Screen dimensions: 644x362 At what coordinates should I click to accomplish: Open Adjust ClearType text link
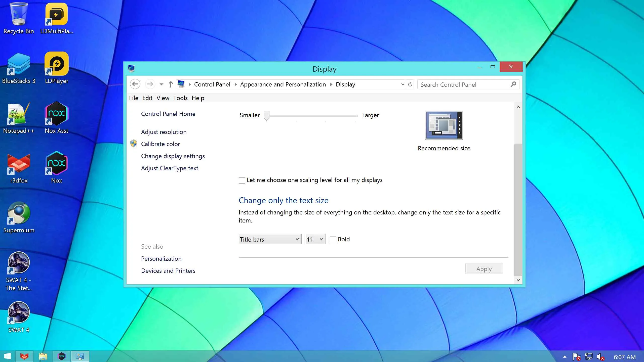pos(170,168)
